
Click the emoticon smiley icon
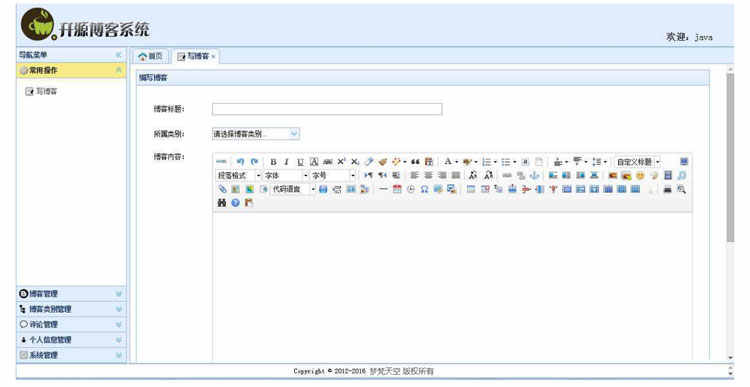(640, 176)
